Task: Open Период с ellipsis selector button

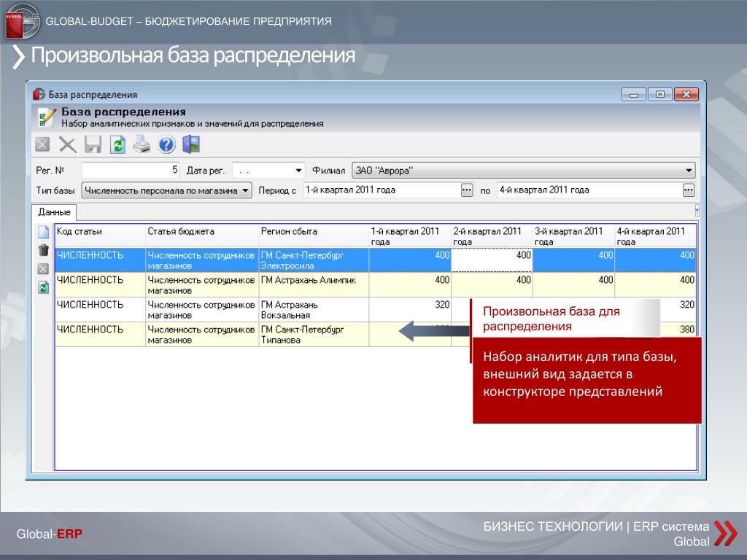Action: coord(467,190)
